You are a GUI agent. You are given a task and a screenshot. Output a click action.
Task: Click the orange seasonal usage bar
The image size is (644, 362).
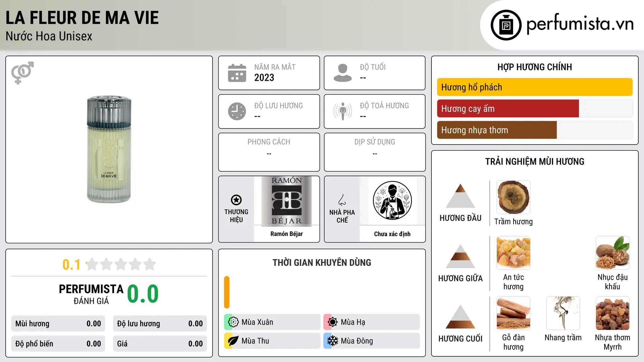(227, 292)
